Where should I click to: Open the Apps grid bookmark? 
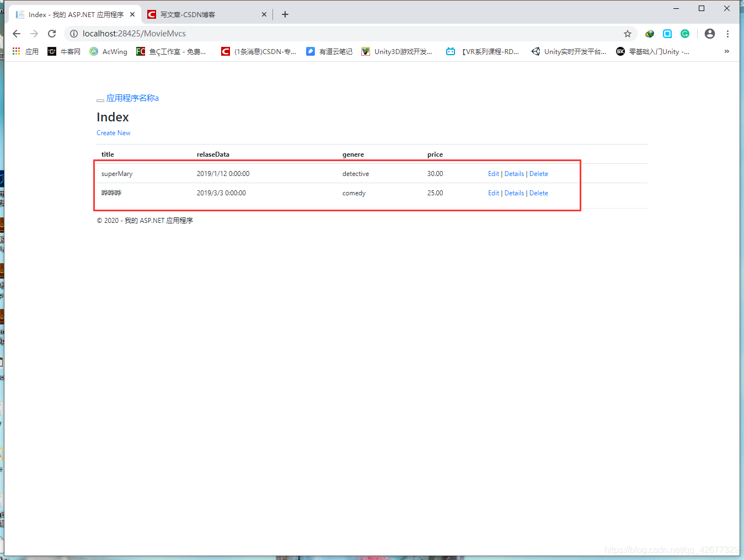[25, 51]
